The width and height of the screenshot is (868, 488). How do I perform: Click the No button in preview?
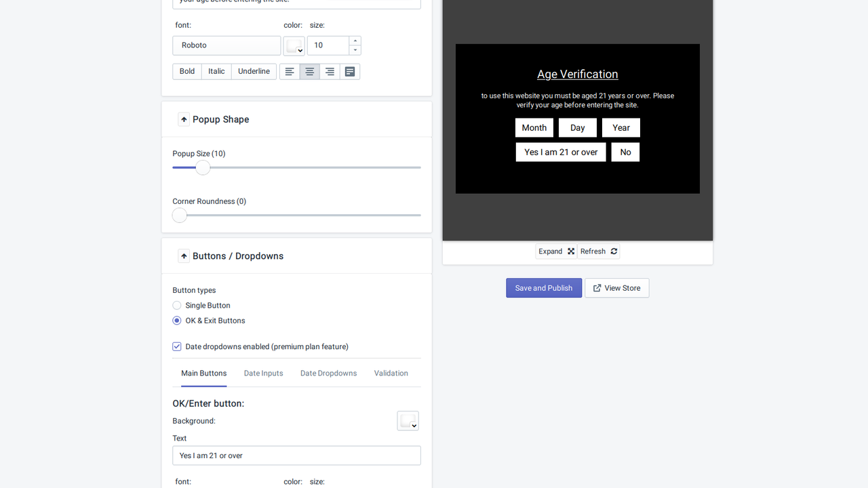coord(625,152)
